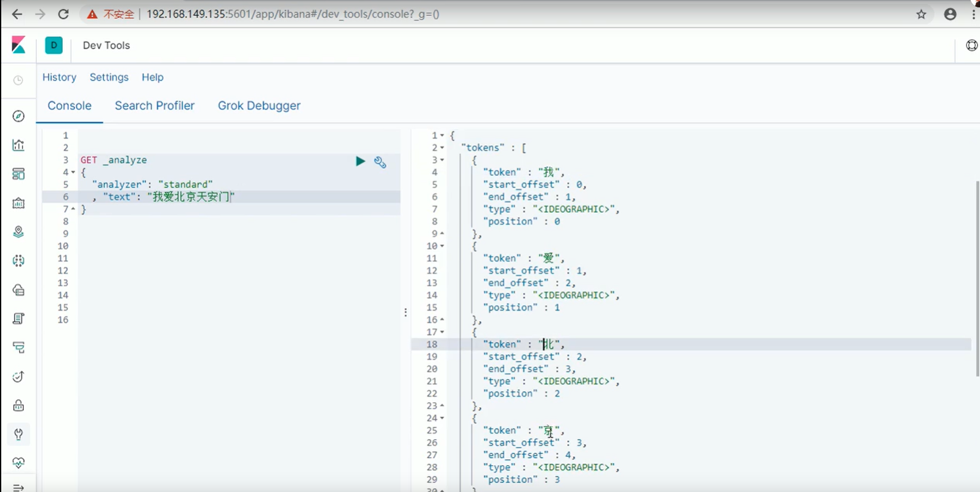Open Stack Monitoring heartbeat icon in sidebar
The height and width of the screenshot is (492, 980).
coord(18,463)
